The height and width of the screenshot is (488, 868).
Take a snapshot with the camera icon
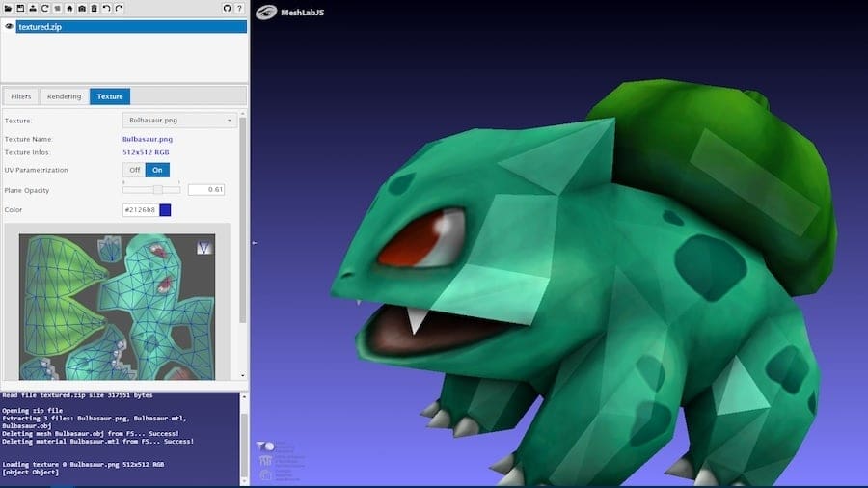pos(82,9)
